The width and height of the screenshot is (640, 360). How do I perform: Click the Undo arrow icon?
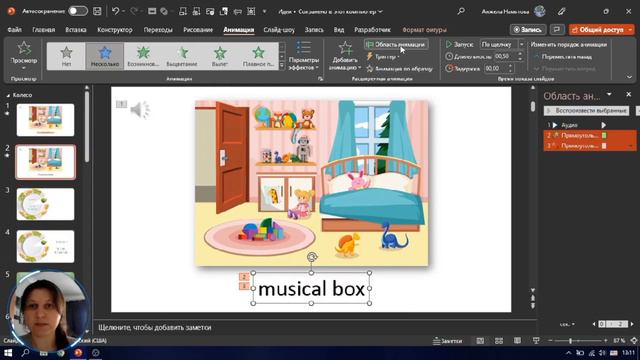(x=116, y=11)
